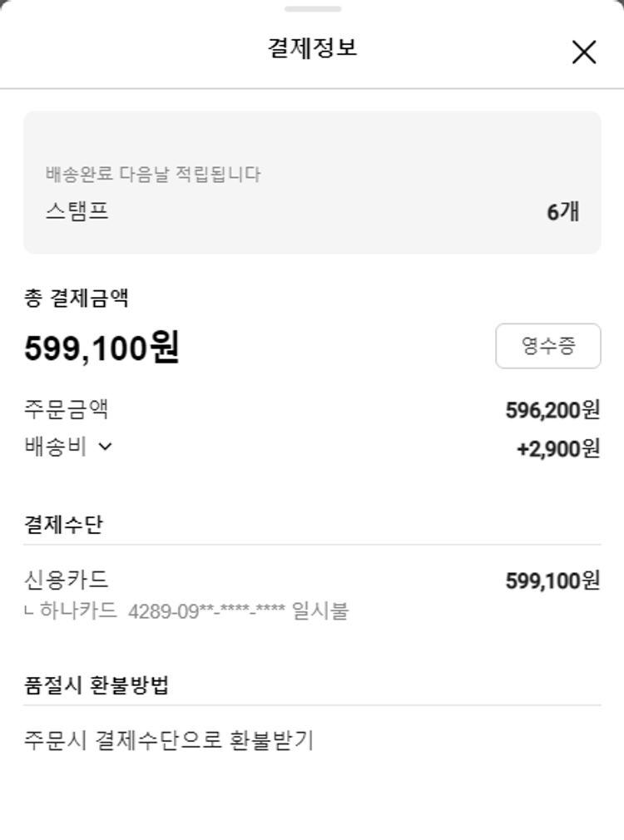
Task: Click the sheet drag handle at top
Action: (312, 9)
